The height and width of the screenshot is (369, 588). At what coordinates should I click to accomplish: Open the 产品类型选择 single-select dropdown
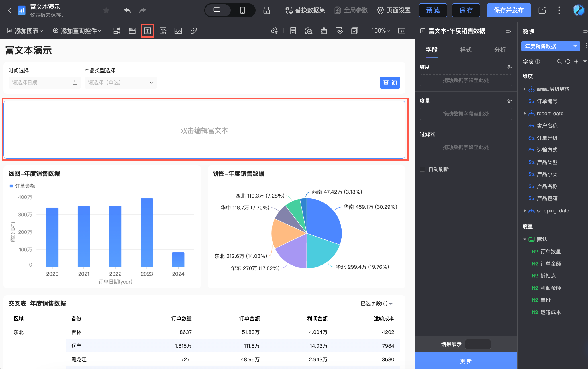tap(121, 83)
